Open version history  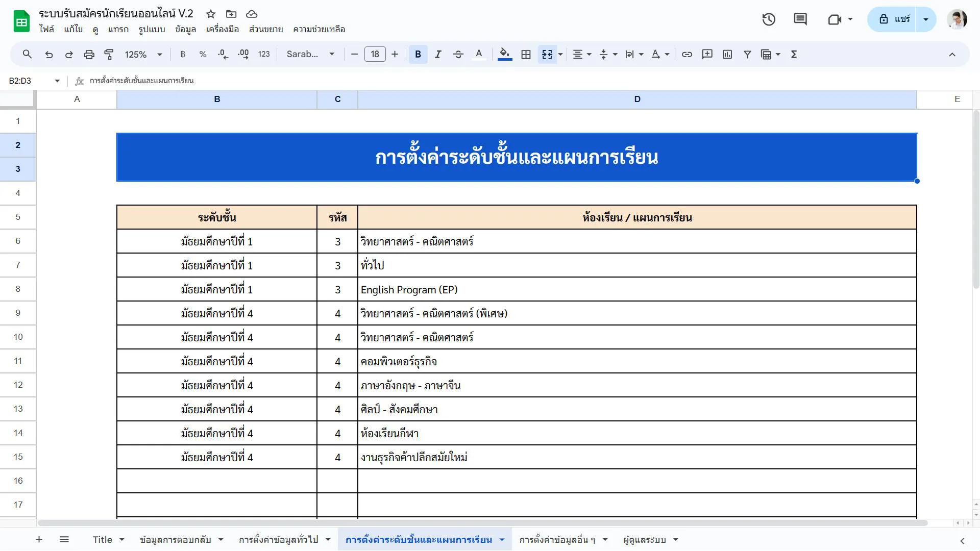(x=769, y=19)
